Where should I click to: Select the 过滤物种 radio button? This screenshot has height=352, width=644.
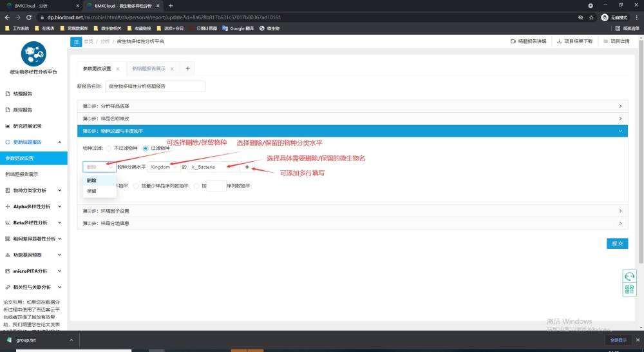tap(146, 148)
